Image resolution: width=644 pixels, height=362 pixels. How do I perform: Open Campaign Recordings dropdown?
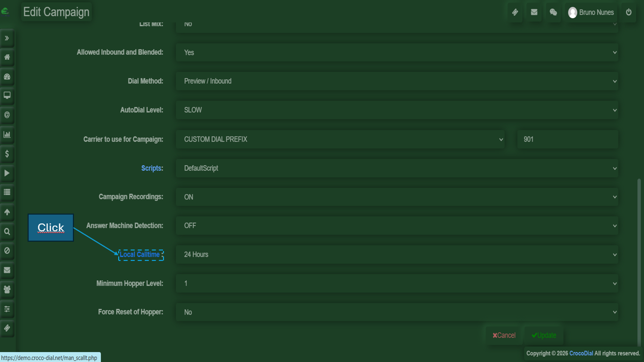coord(397,197)
